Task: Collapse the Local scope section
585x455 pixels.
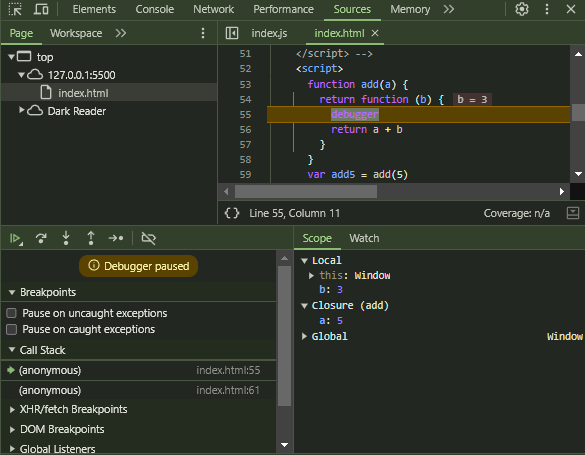Action: click(304, 260)
